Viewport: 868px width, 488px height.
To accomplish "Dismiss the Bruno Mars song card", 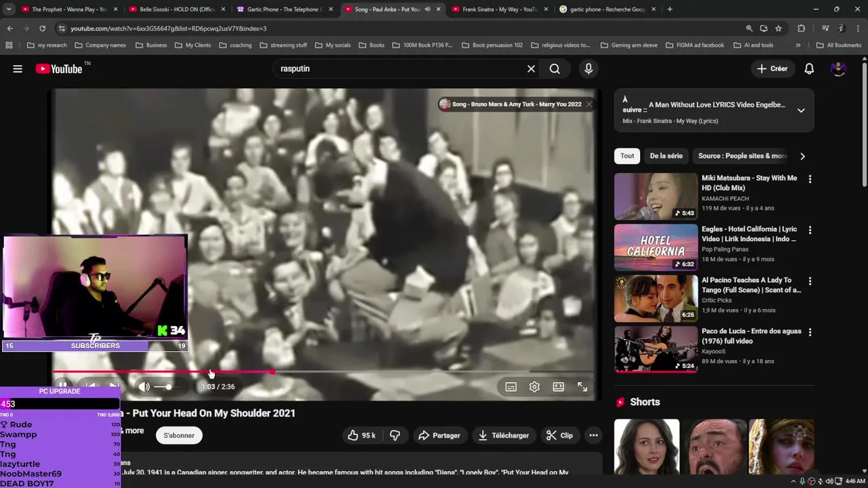I will pyautogui.click(x=589, y=104).
